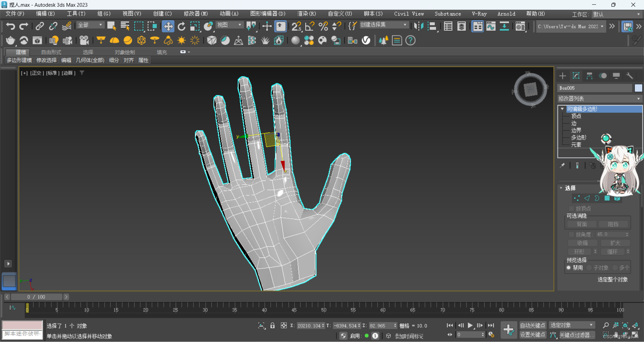Activate the Select and Move tool
The width and height of the screenshot is (644, 342).
(168, 26)
